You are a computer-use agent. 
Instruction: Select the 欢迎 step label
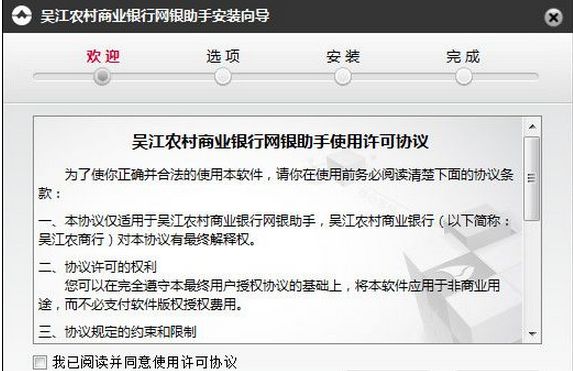pyautogui.click(x=103, y=57)
